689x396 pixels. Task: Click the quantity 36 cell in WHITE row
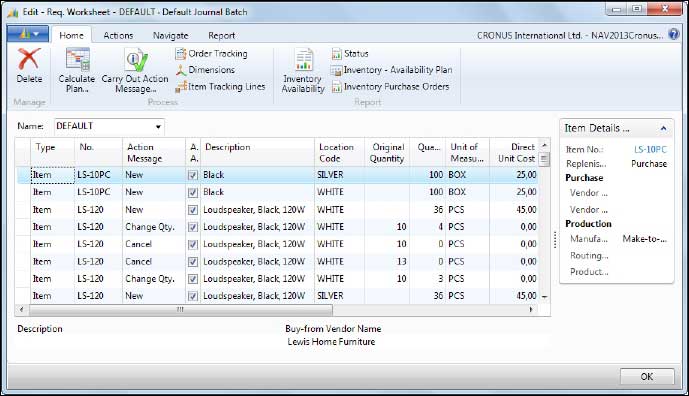pyautogui.click(x=428, y=210)
